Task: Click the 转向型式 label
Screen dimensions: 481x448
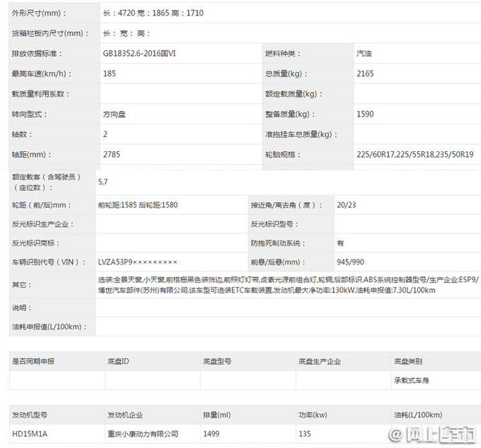Action: 29,114
